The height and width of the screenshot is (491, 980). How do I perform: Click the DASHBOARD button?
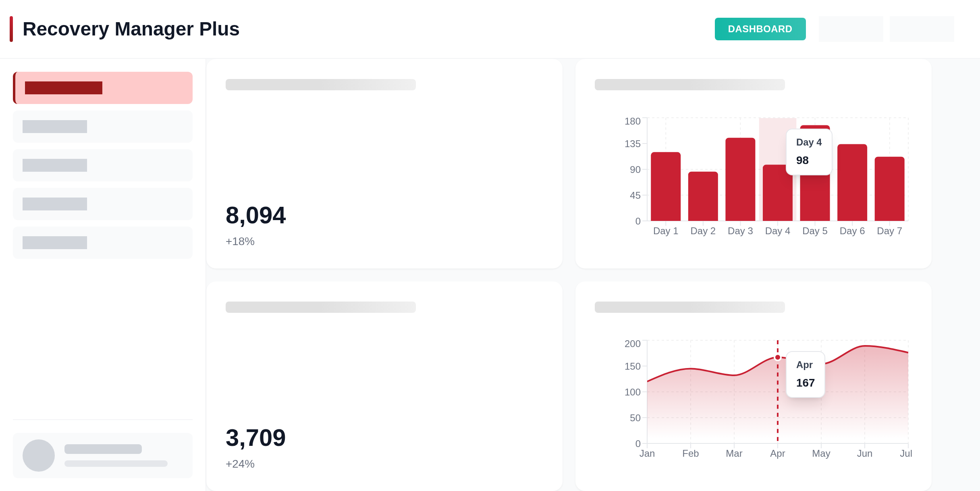760,29
